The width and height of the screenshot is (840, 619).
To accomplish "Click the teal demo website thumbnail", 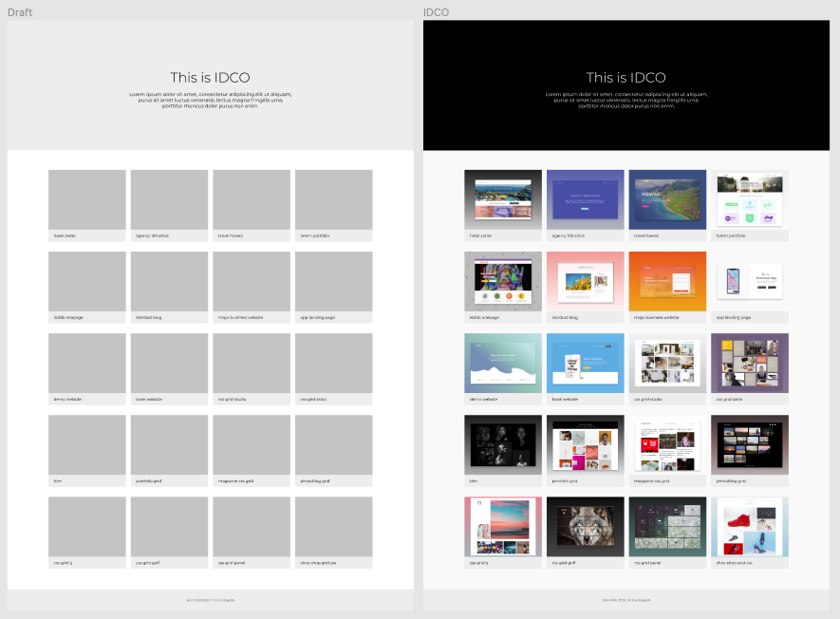I will coord(503,364).
